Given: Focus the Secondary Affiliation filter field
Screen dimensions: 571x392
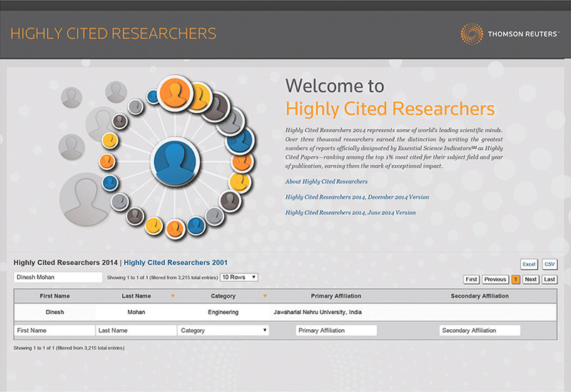Looking at the screenshot, I should pos(480,331).
